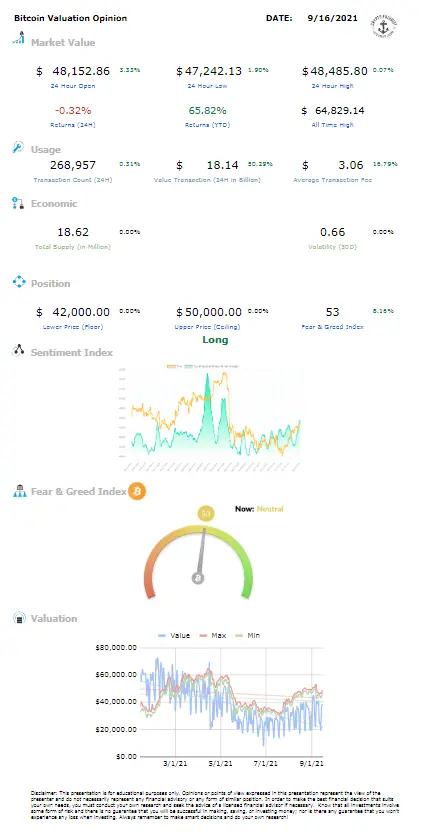Click the 53 value bubble on the gauge
This screenshot has height=831, width=429.
[x=206, y=513]
